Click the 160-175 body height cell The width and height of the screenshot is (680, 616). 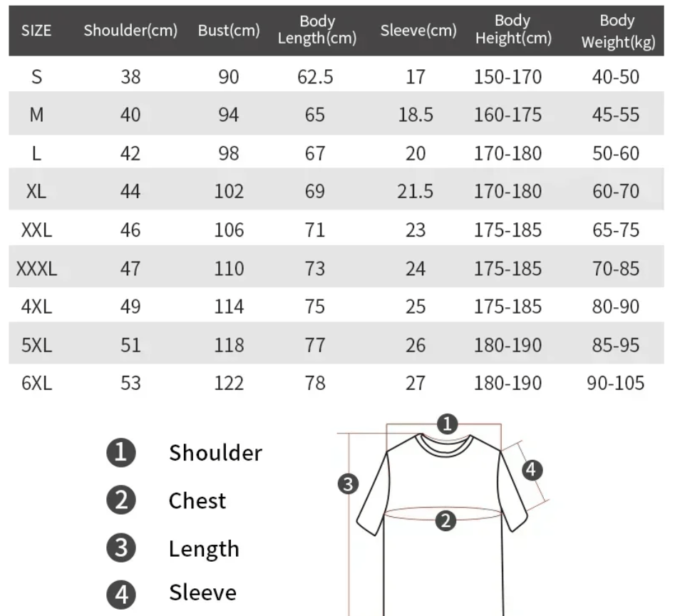(508, 115)
